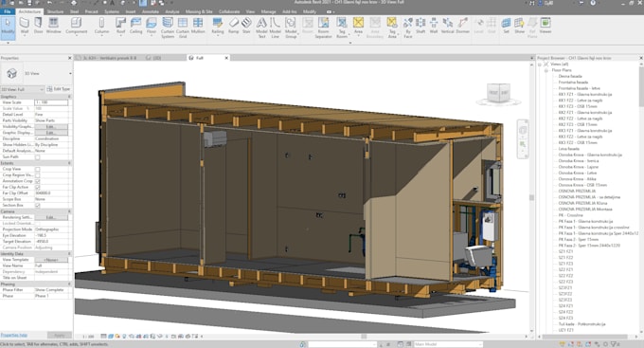Select the Wall tool in the ribbon
The height and width of the screenshot is (348, 644).
25,26
